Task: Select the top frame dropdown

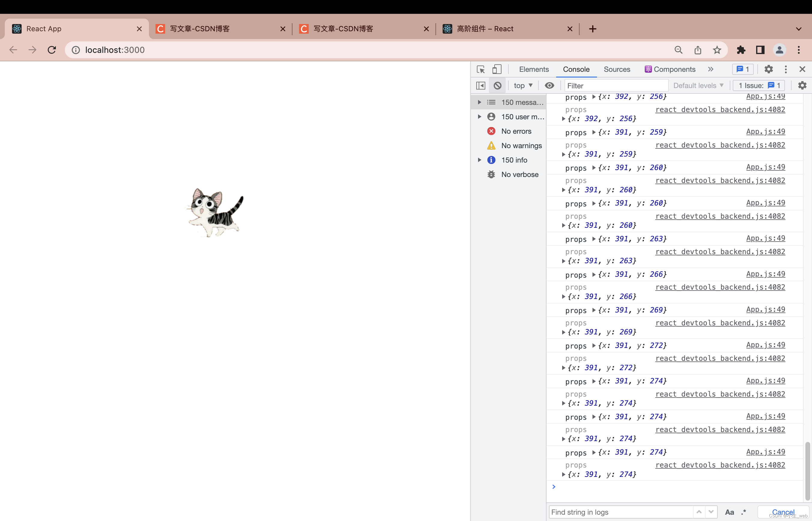Action: pyautogui.click(x=521, y=85)
